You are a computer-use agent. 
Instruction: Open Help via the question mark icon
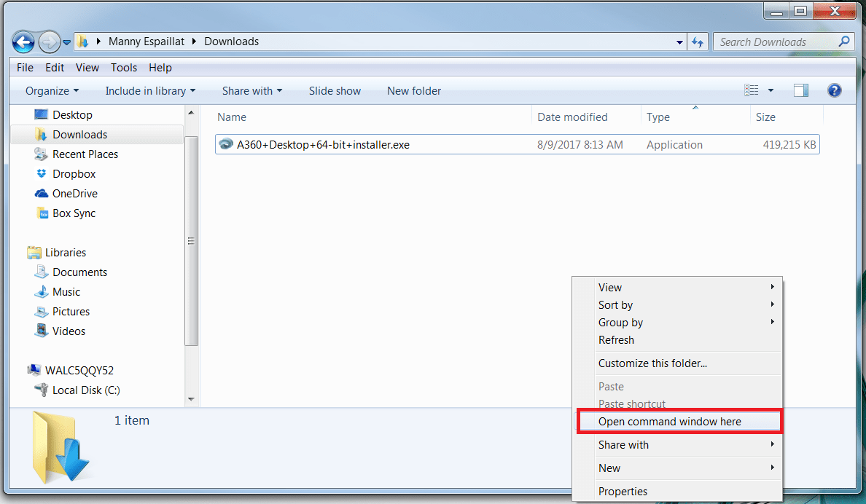pyautogui.click(x=834, y=90)
